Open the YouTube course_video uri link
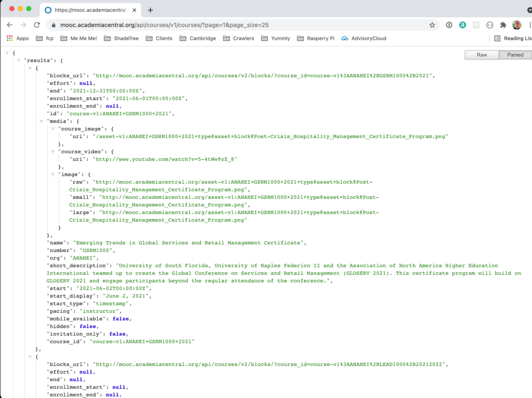 [x=165, y=159]
